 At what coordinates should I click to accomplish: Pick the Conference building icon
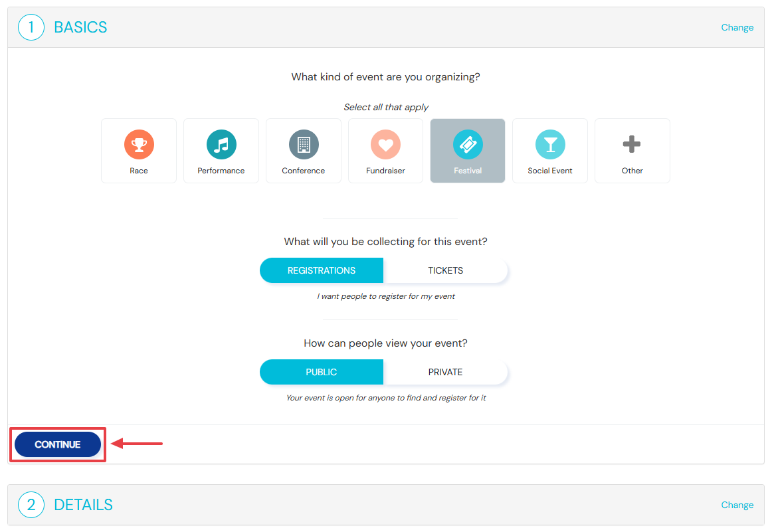click(x=304, y=144)
